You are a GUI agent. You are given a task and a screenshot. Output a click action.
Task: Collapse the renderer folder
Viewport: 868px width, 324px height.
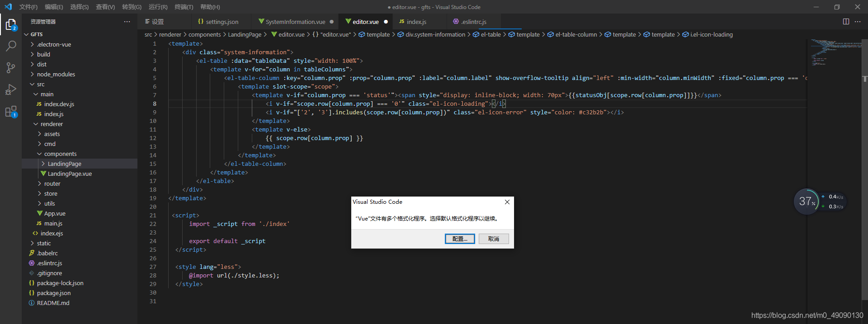80,124
